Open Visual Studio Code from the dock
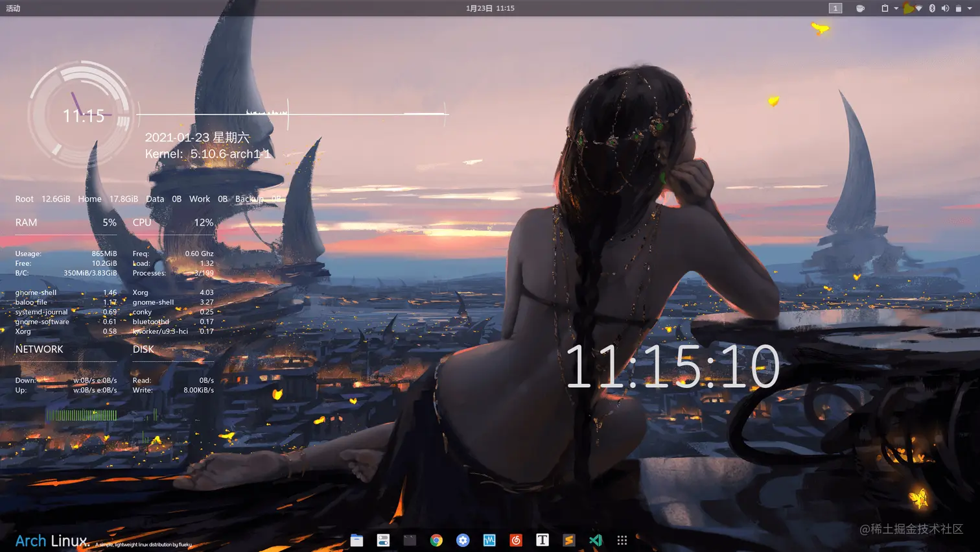980x552 pixels. point(596,540)
